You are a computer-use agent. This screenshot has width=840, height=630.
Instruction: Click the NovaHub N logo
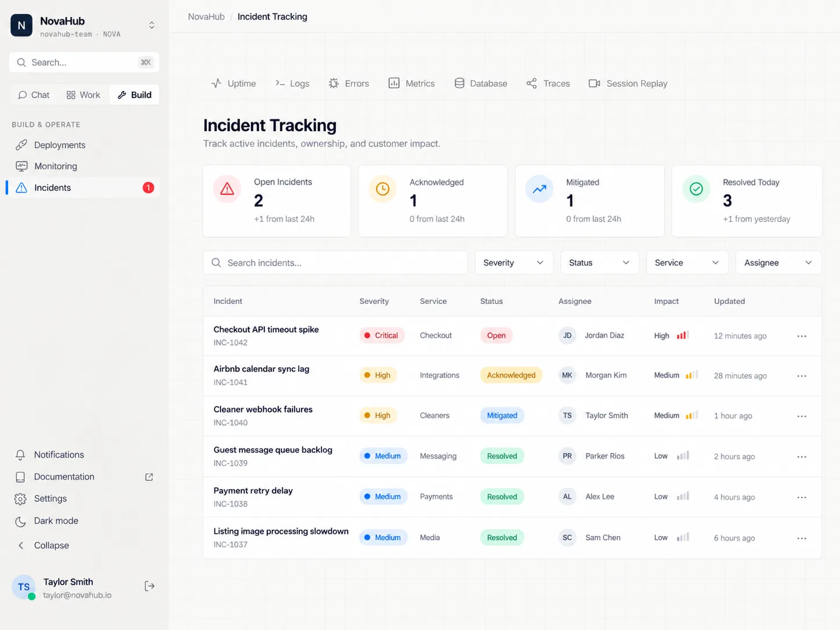21,26
